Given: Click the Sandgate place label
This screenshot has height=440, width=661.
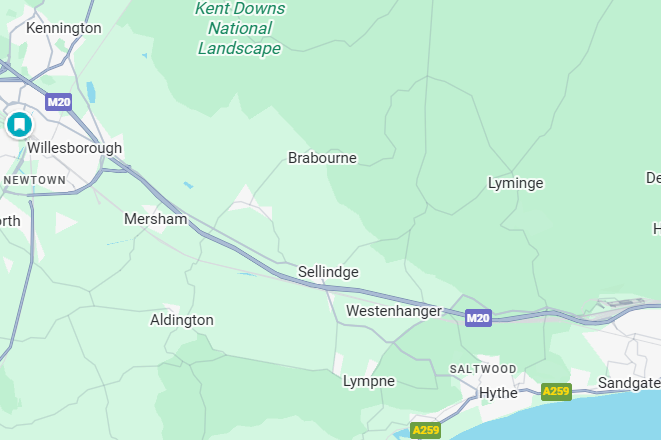Looking at the screenshot, I should click(629, 383).
